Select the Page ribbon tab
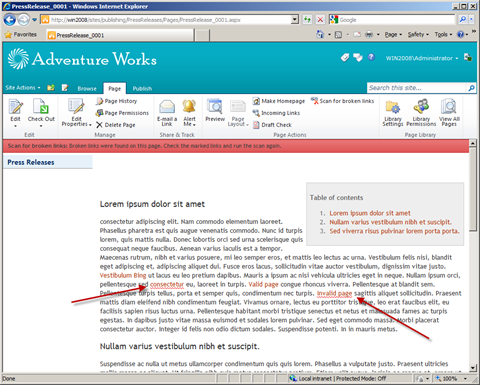480x385 pixels. [115, 88]
